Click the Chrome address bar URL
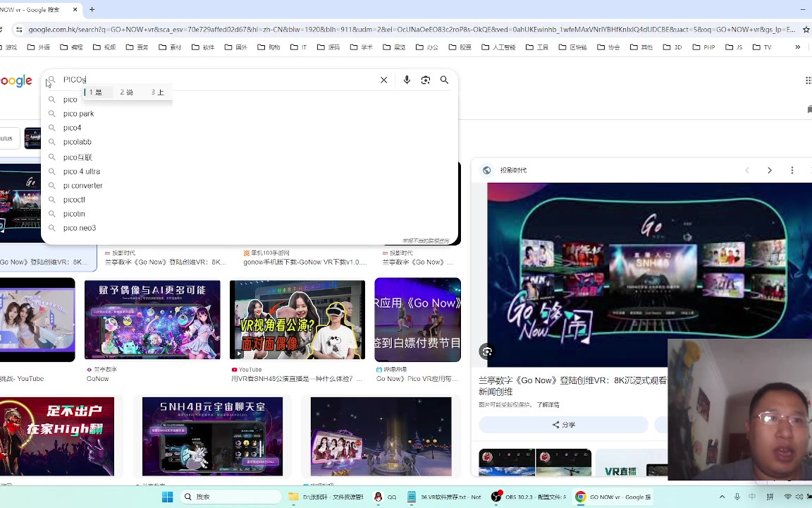Image resolution: width=812 pixels, height=508 pixels. click(411, 30)
